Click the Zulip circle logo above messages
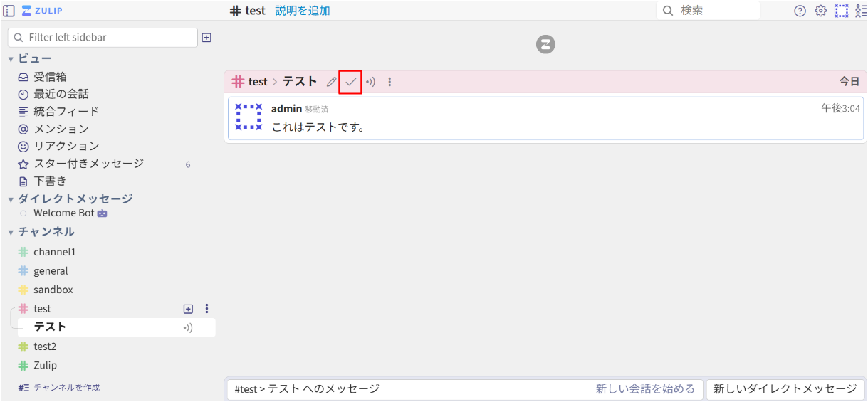The image size is (868, 402). (545, 45)
